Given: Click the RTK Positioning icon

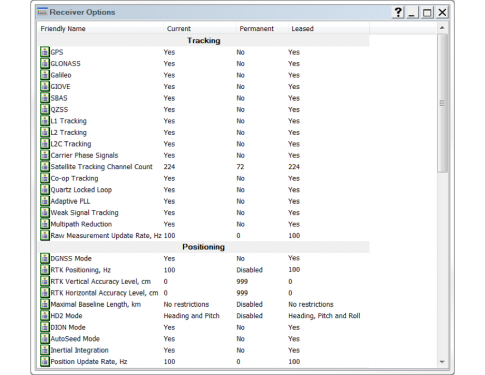Looking at the screenshot, I should pyautogui.click(x=45, y=270).
